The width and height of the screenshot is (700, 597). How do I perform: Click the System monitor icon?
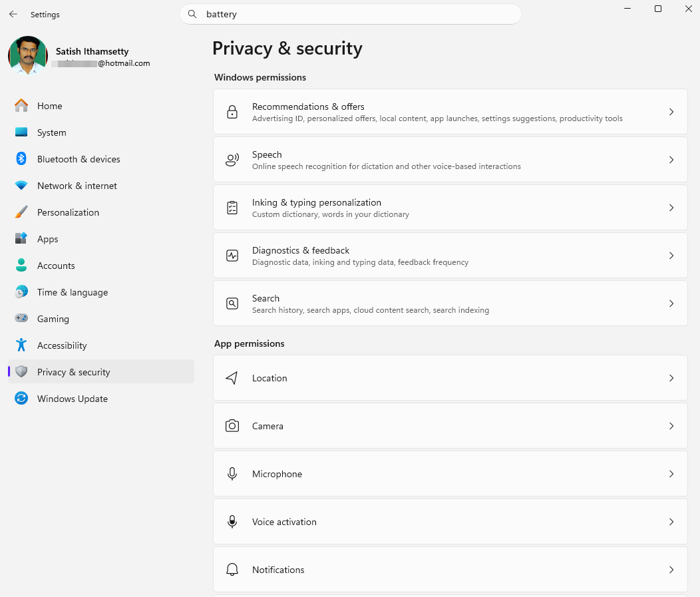[x=21, y=132]
